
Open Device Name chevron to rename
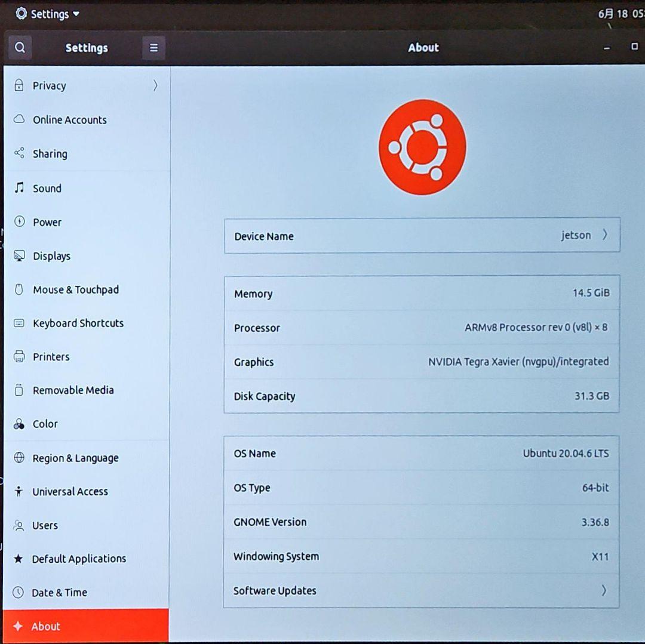click(x=604, y=235)
